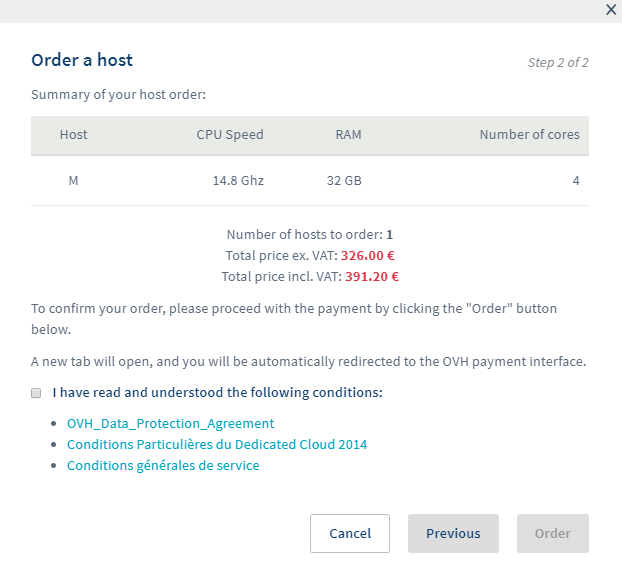Click the 14.8 Ghz CPU speed value
Viewport: 622px width, 564px height.
238,181
